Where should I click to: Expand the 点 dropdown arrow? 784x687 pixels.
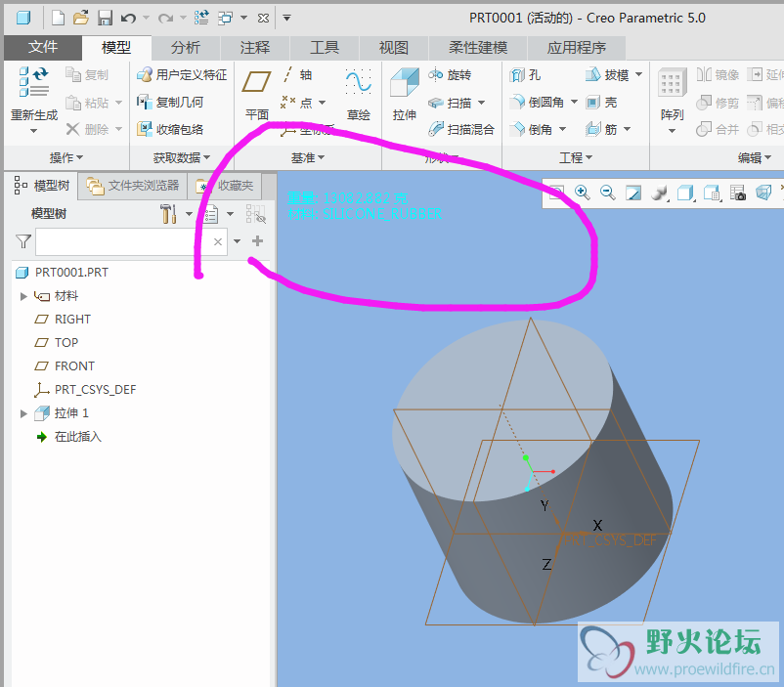tap(322, 103)
